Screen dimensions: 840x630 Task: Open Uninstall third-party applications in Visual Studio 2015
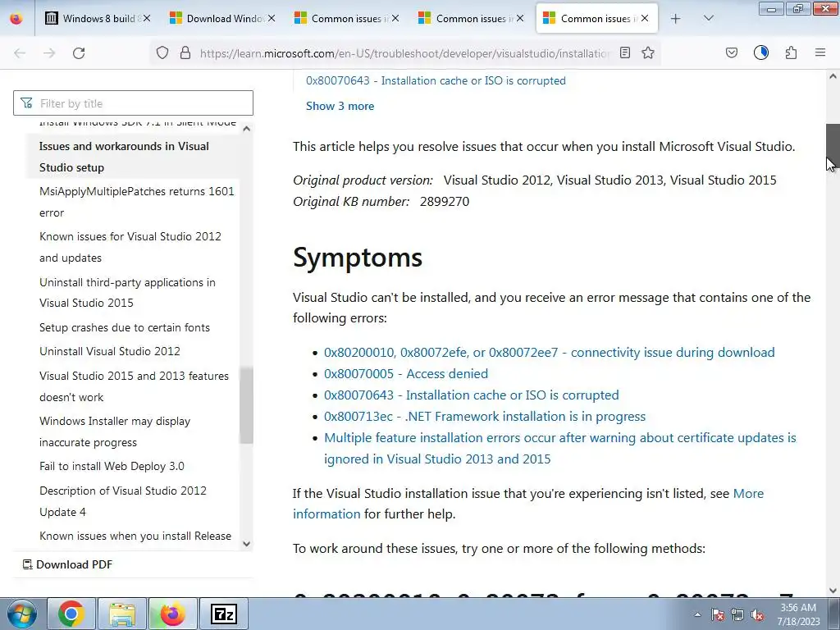[x=127, y=293]
